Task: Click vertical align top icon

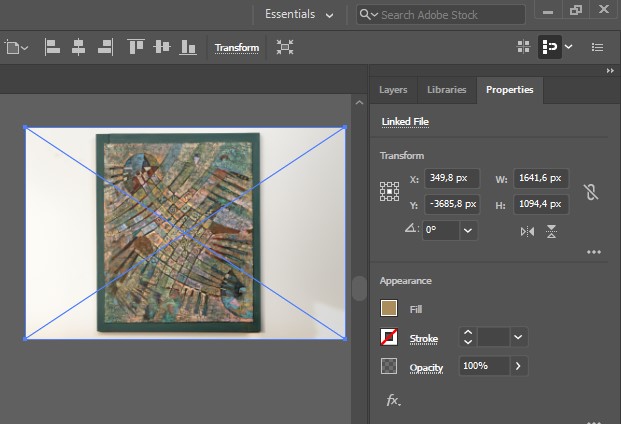Action: coord(136,47)
